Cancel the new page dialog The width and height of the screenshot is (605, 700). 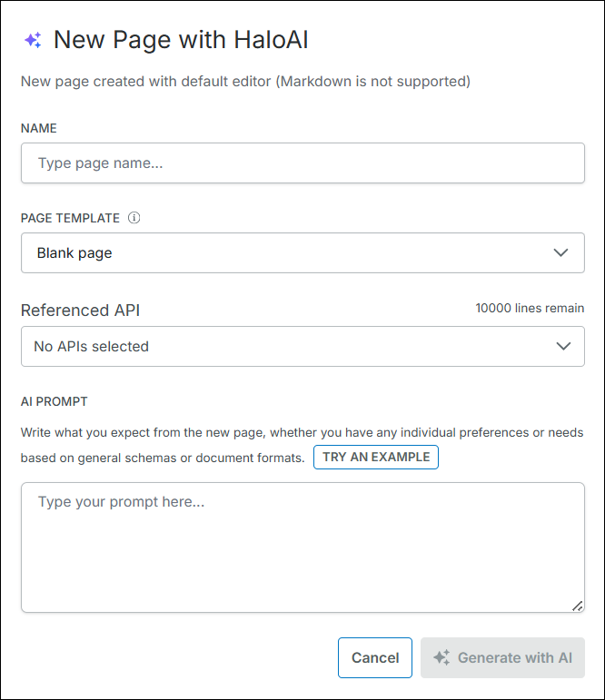pos(375,658)
